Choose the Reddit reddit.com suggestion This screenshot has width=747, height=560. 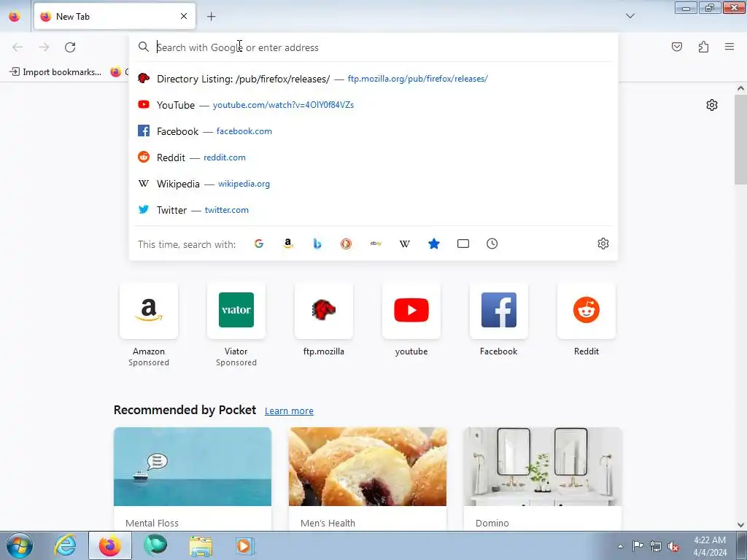(373, 157)
